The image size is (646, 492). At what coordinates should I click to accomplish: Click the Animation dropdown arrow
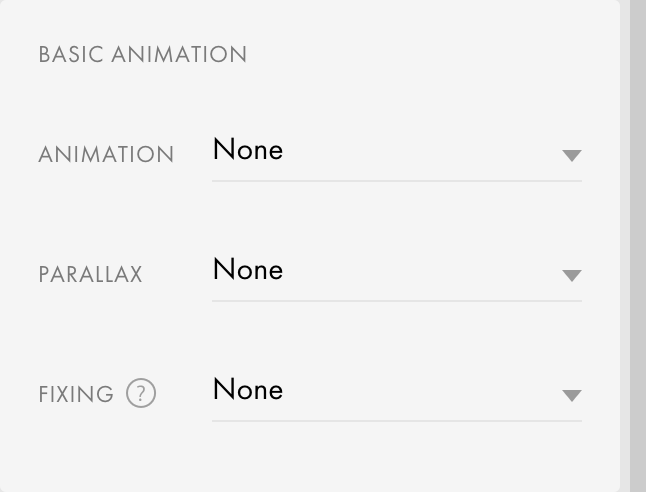[571, 155]
